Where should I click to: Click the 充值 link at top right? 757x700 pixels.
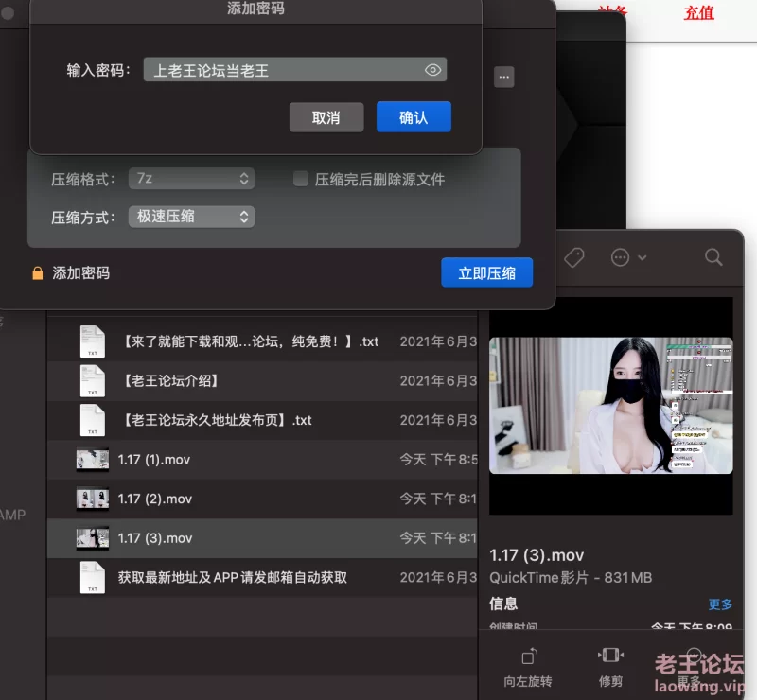click(x=699, y=12)
